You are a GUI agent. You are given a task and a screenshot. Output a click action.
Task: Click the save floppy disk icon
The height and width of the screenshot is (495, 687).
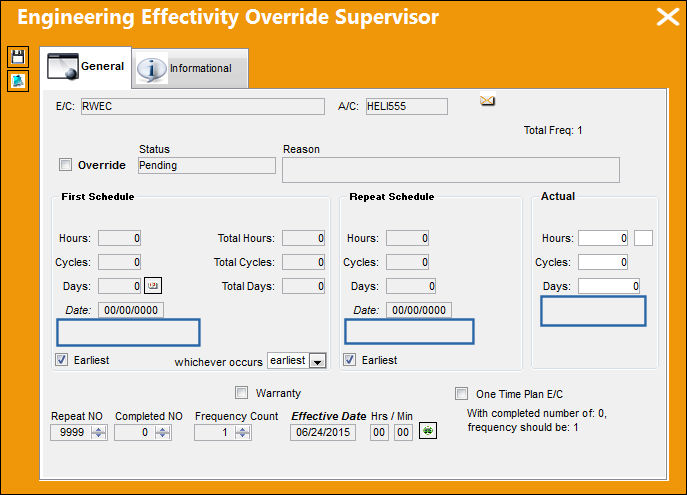18,57
